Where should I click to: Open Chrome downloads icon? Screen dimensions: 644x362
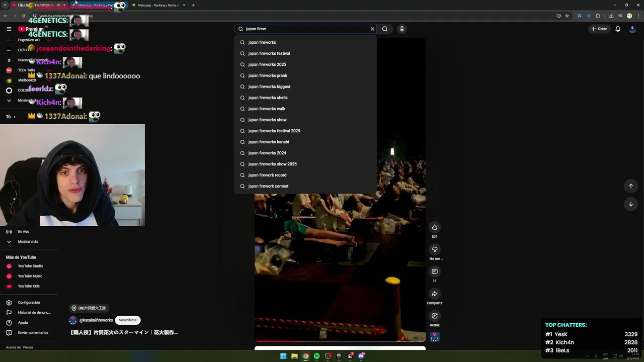(611, 16)
